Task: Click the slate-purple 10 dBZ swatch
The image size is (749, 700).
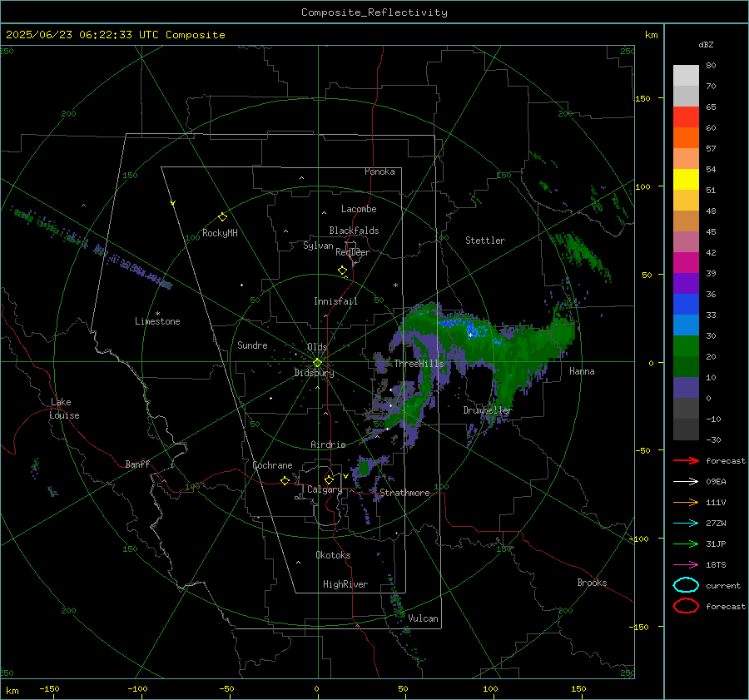Action: [x=686, y=388]
